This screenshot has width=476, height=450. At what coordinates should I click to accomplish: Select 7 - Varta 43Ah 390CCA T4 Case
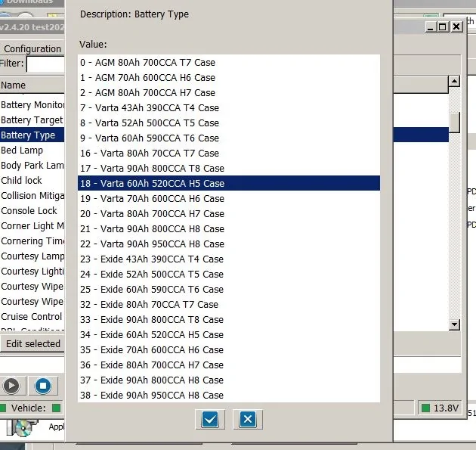[x=229, y=108]
